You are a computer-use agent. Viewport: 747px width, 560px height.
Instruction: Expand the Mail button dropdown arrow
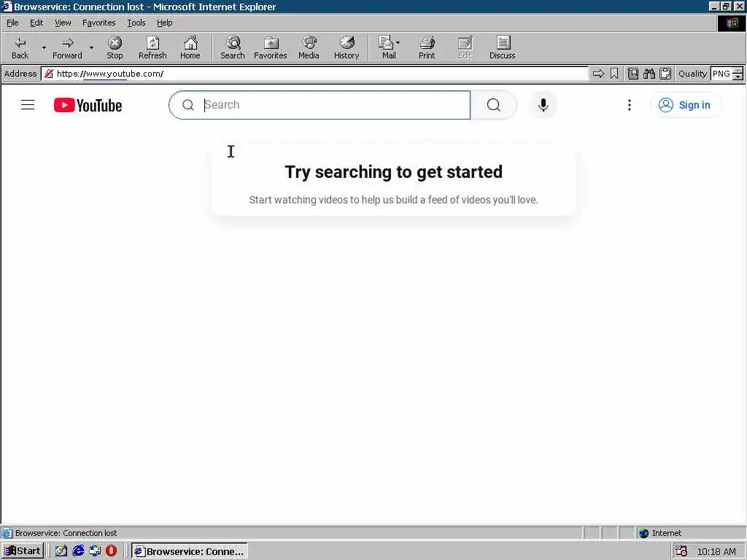(x=398, y=43)
